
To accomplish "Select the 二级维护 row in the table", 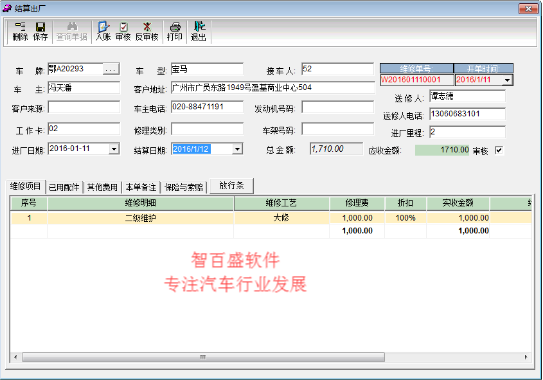I will [270, 218].
